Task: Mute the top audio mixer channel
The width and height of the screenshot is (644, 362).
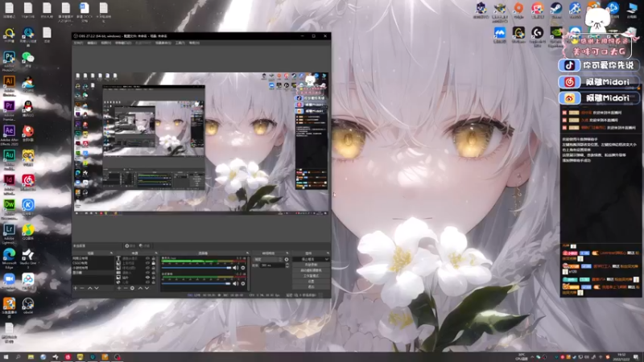Action: coord(236,268)
